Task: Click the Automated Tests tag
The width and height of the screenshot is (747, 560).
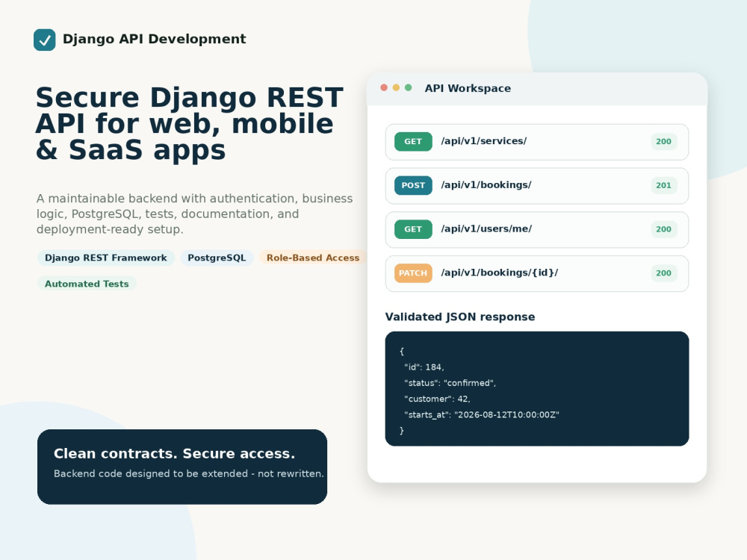Action: pyautogui.click(x=87, y=284)
